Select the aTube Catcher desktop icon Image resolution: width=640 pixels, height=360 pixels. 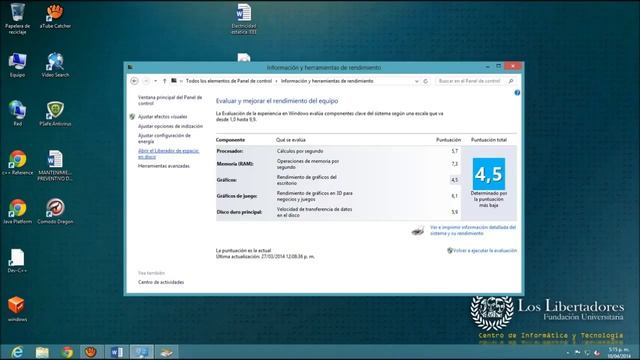coord(55,16)
